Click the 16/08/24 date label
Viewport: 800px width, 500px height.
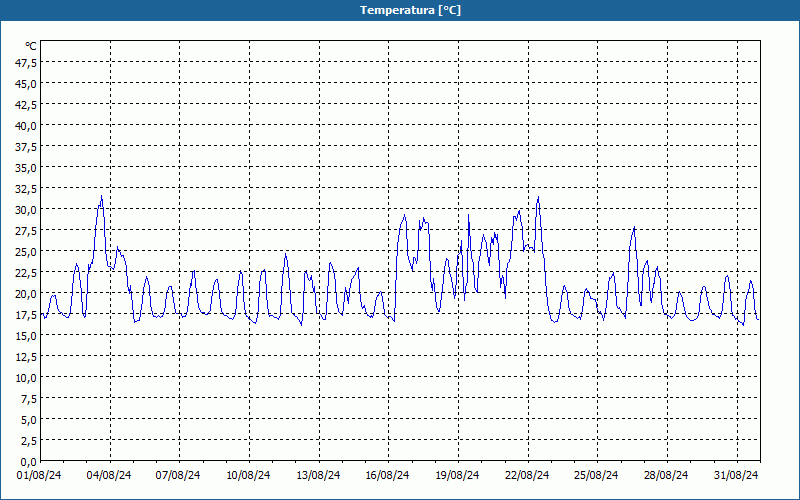(387, 476)
